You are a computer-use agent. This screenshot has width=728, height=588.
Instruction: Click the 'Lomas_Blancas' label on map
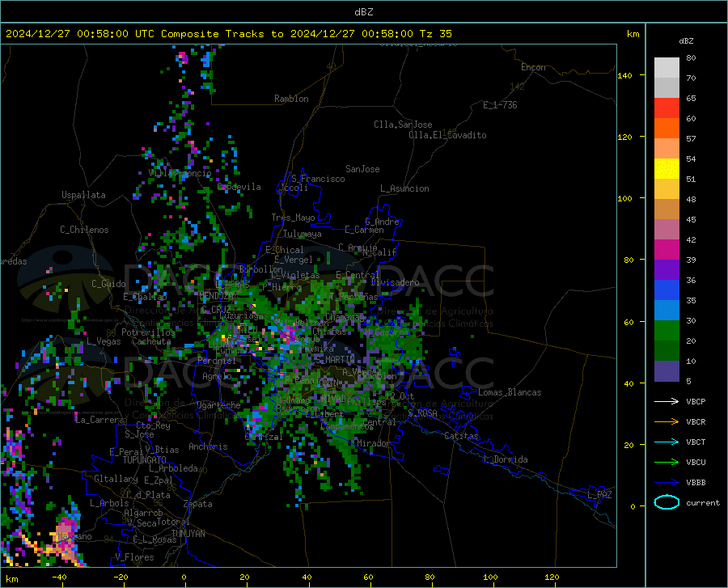(510, 392)
